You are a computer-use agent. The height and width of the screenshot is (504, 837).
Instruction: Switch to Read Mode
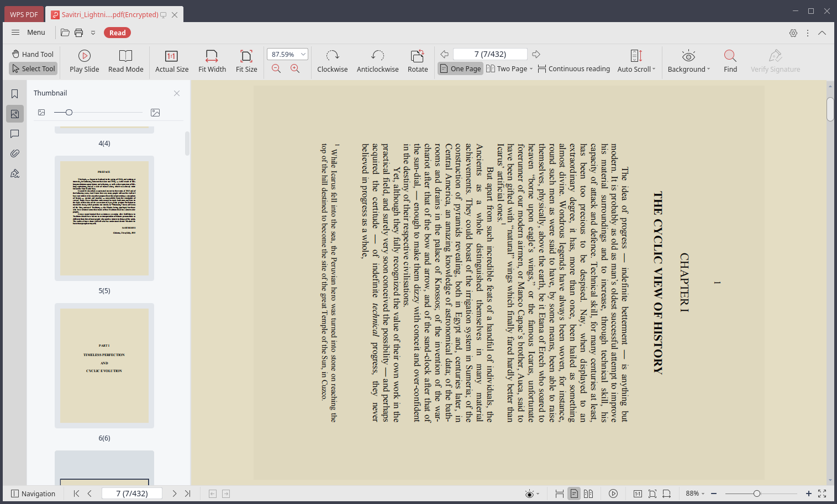pyautogui.click(x=126, y=61)
